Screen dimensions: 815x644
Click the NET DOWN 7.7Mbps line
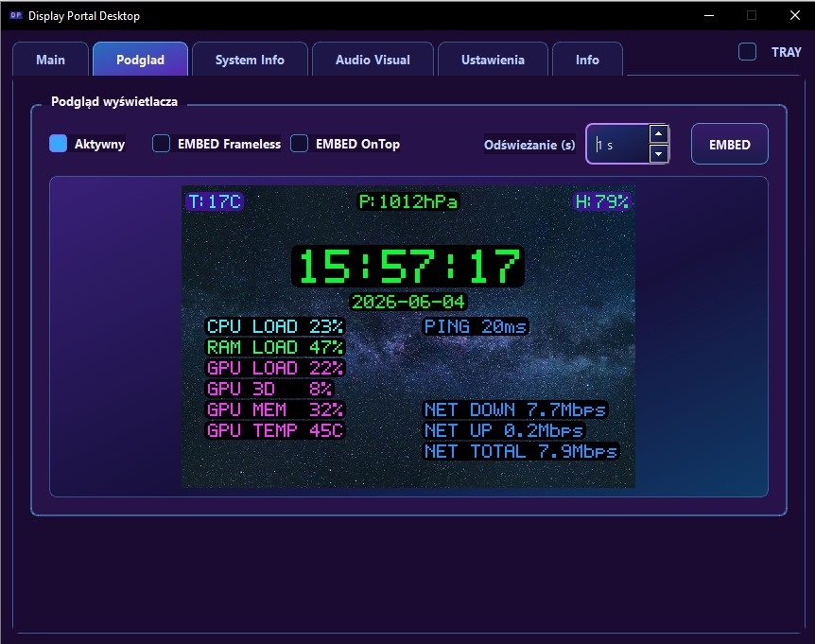coord(515,409)
